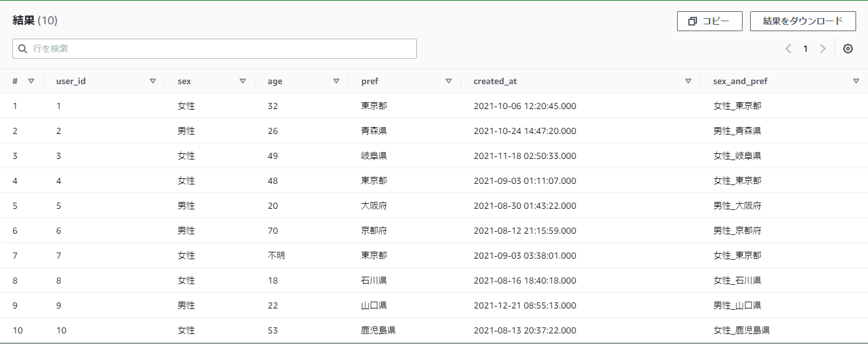The height and width of the screenshot is (344, 868).
Task: Sort by created_at column arrow
Action: point(688,81)
